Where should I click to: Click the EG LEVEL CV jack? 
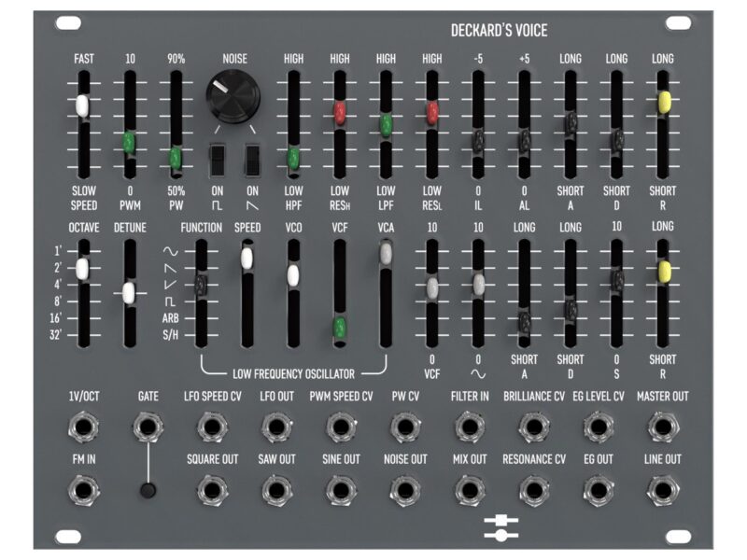[599, 427]
